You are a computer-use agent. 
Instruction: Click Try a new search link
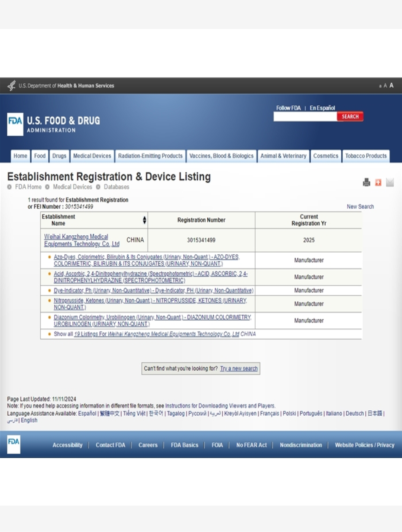coord(239,368)
